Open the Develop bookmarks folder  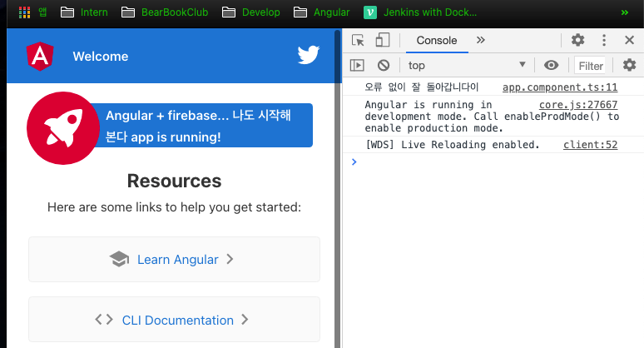tap(251, 12)
